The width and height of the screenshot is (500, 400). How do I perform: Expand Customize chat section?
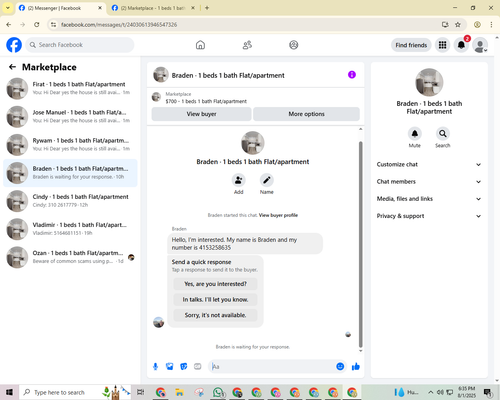click(x=429, y=164)
